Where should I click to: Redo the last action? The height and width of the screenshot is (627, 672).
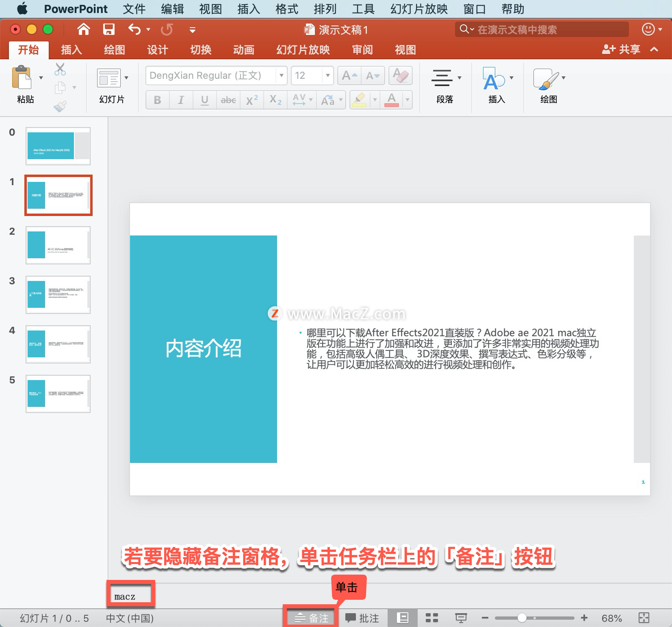tap(167, 29)
